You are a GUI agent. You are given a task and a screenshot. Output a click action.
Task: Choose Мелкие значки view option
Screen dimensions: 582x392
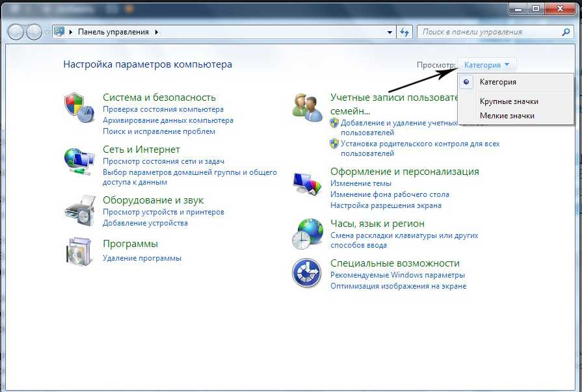tap(507, 116)
